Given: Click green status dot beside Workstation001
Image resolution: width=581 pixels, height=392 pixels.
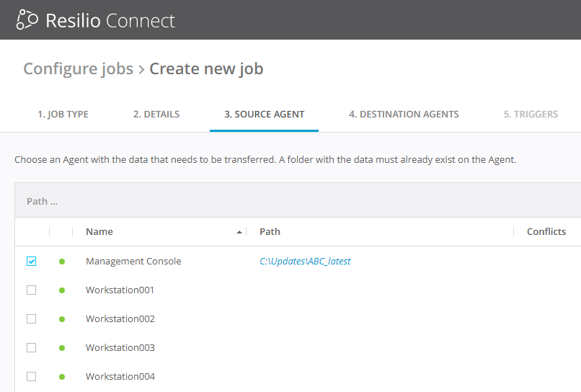Looking at the screenshot, I should point(62,290).
